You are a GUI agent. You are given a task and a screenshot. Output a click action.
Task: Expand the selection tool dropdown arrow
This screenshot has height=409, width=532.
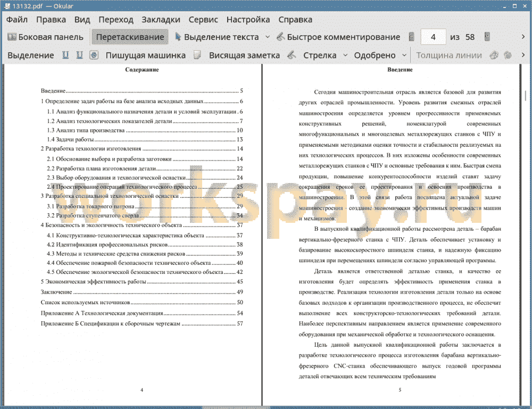tap(268, 37)
